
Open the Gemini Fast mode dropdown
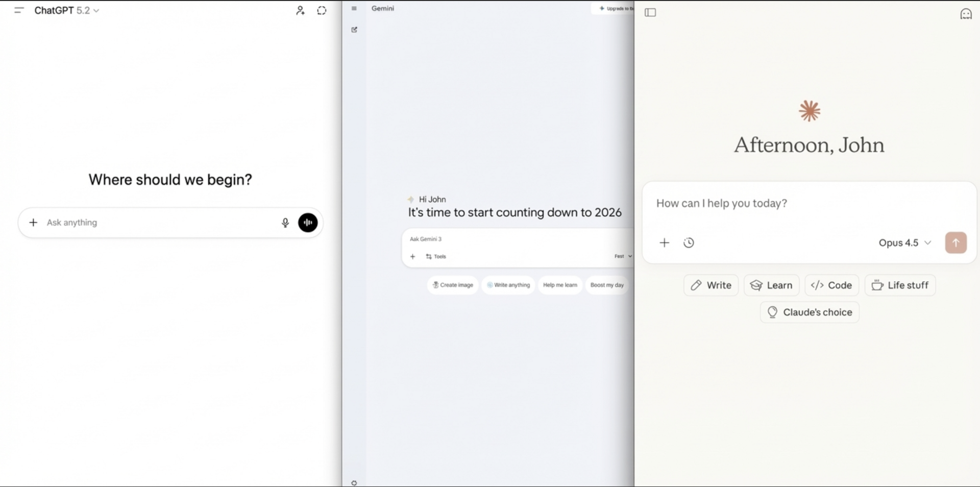[x=623, y=256]
